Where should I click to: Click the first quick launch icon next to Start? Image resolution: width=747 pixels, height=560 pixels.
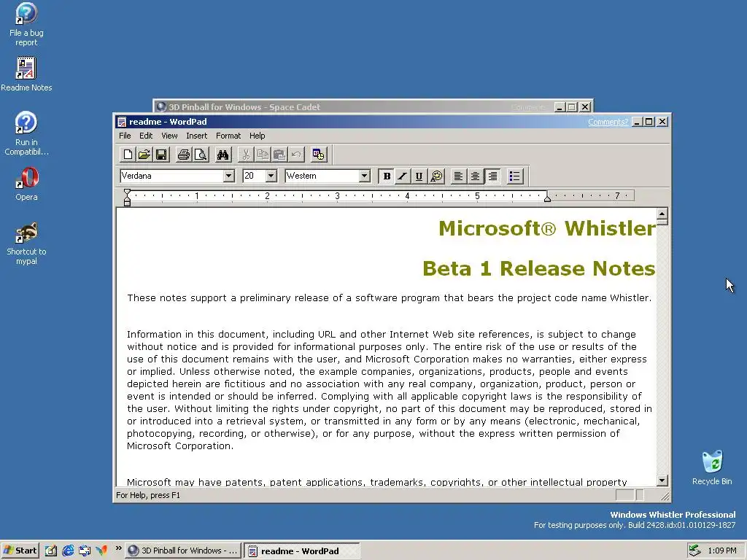[x=51, y=551]
